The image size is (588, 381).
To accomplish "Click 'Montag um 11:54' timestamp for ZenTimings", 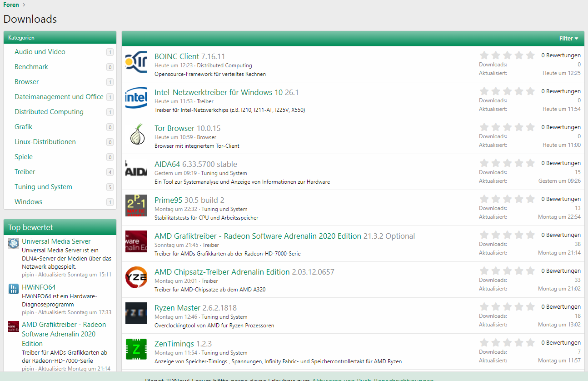I will tap(176, 353).
